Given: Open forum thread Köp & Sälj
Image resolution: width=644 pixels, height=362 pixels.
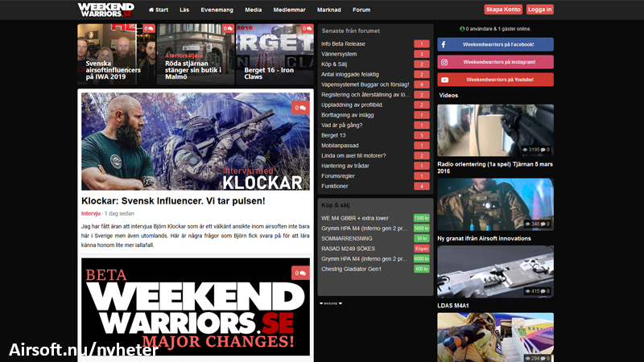Looking at the screenshot, I should point(334,64).
